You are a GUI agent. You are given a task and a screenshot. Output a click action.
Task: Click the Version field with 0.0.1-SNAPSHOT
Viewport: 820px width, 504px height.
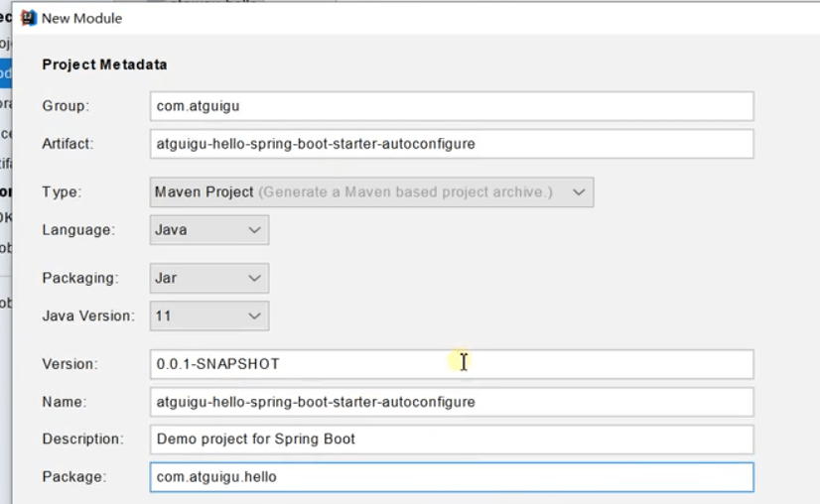[451, 364]
